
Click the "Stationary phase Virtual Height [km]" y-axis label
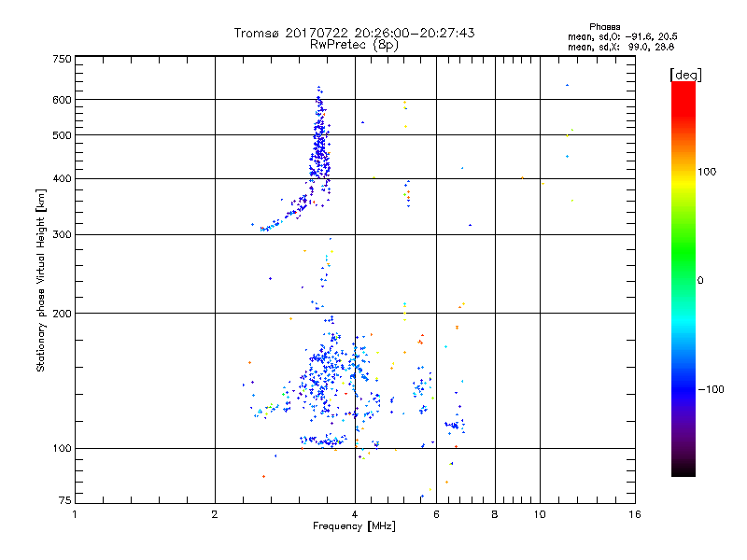[x=41, y=280]
